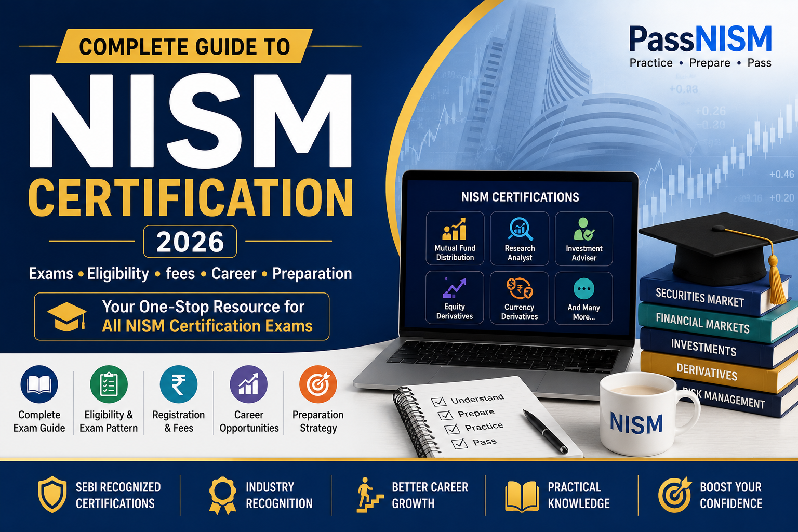Click the NISM text on coffee mug
Screen dimensions: 798x532
636,424
